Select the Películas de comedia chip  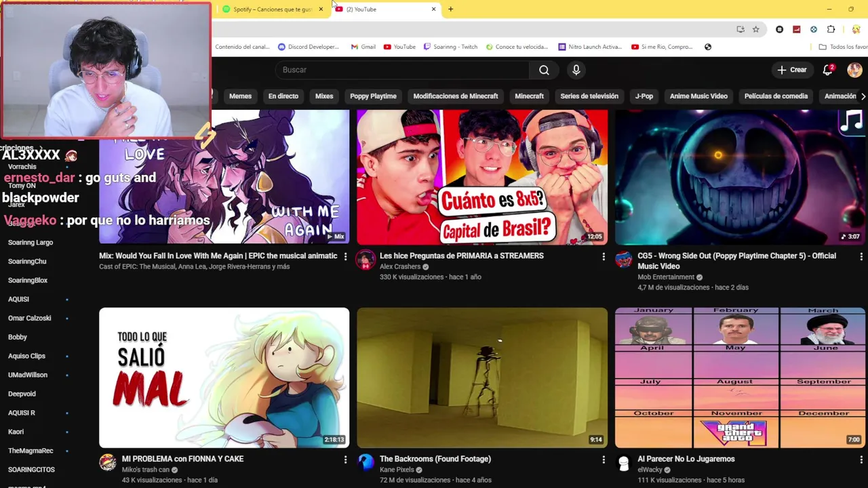coord(776,96)
